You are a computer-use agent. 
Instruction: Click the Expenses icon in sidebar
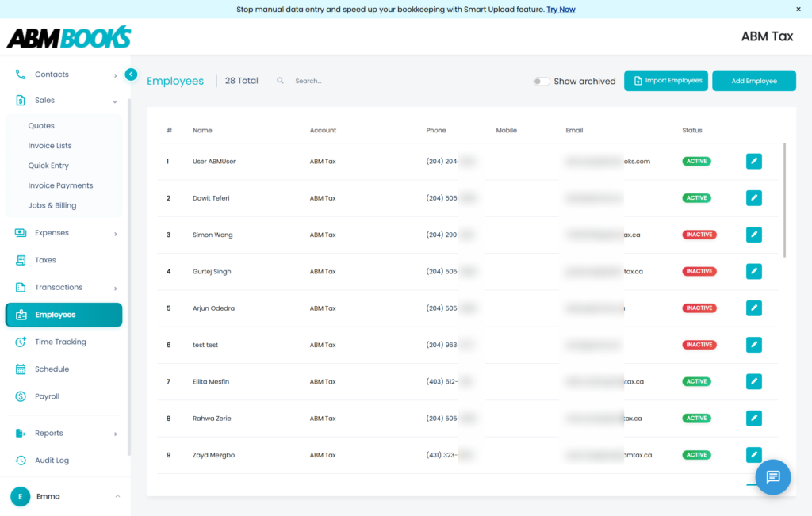pos(21,233)
